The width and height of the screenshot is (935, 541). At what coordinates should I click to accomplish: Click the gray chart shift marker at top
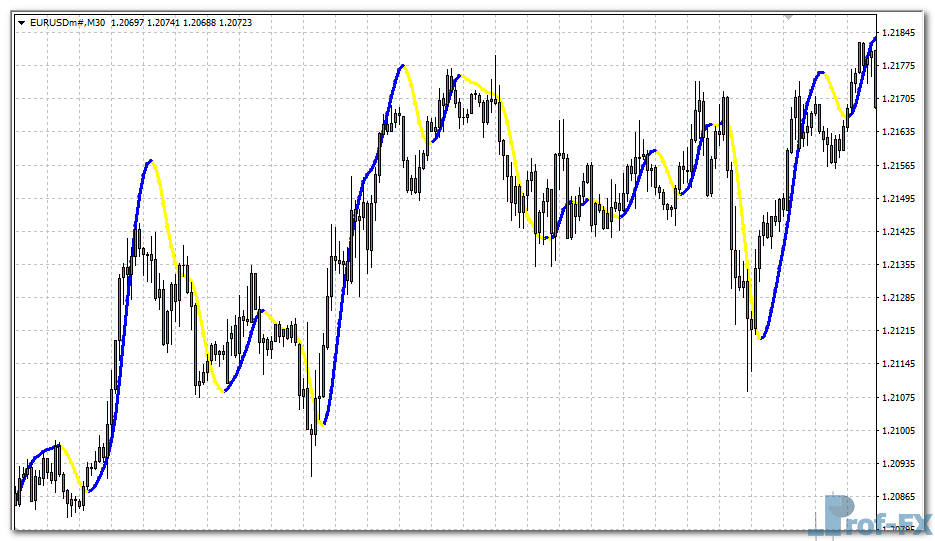click(x=790, y=17)
